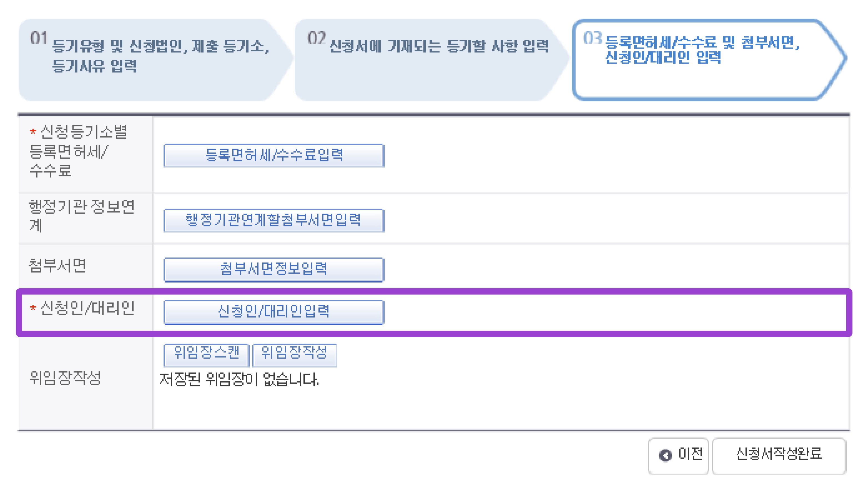Click the 첨부서면 row label
868x490 pixels.
[57, 266]
